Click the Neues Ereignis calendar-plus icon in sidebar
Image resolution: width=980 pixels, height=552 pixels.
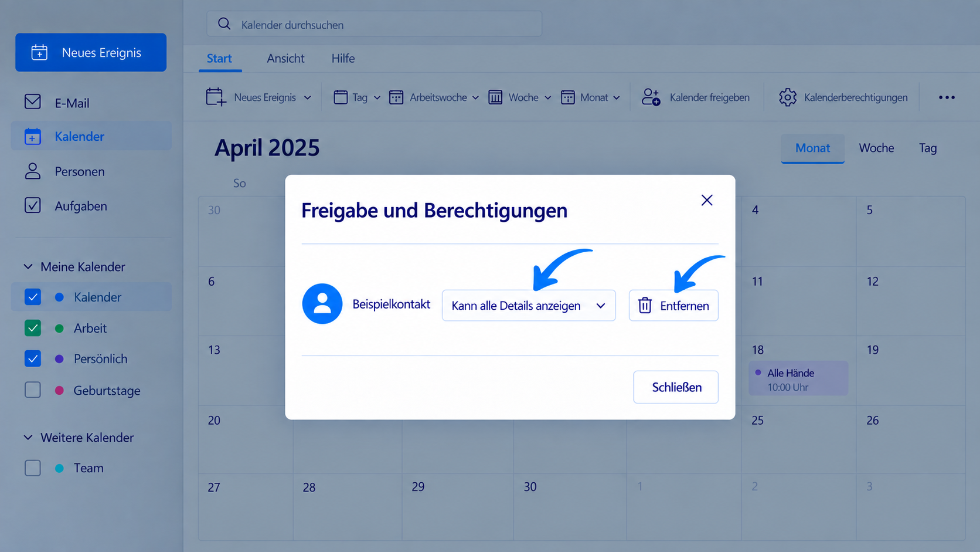[x=39, y=52]
